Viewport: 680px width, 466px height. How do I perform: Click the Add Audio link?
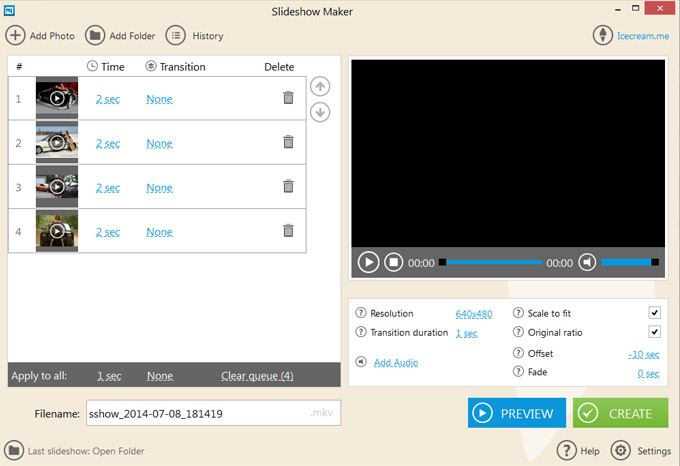tap(396, 362)
